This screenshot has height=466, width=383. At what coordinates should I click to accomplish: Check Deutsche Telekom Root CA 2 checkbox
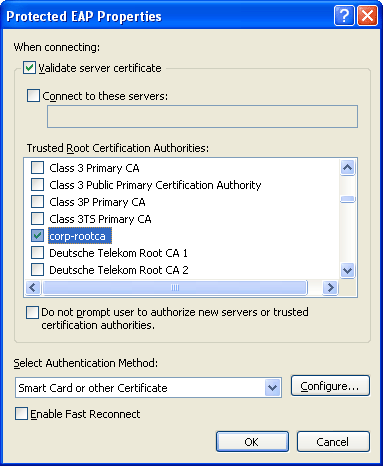[37, 270]
